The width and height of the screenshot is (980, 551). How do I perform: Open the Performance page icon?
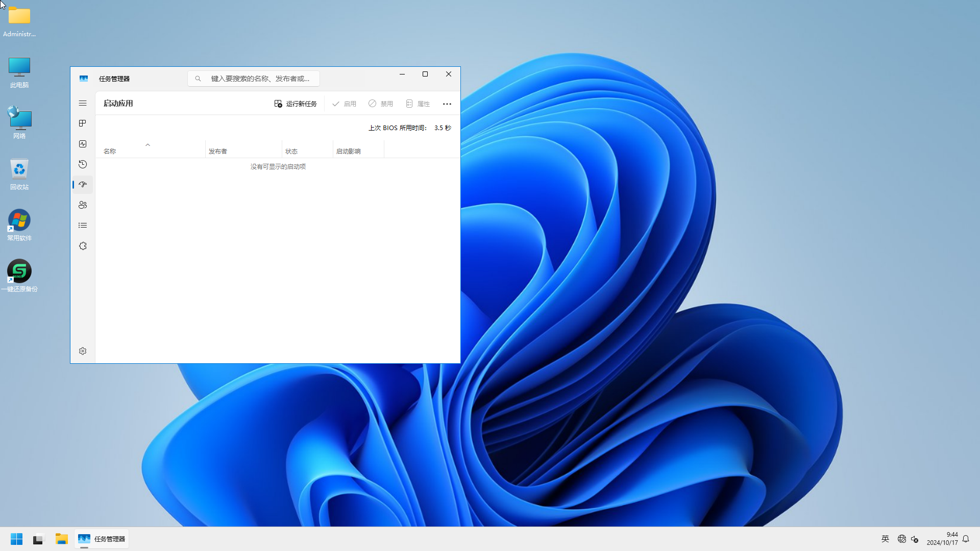point(83,144)
